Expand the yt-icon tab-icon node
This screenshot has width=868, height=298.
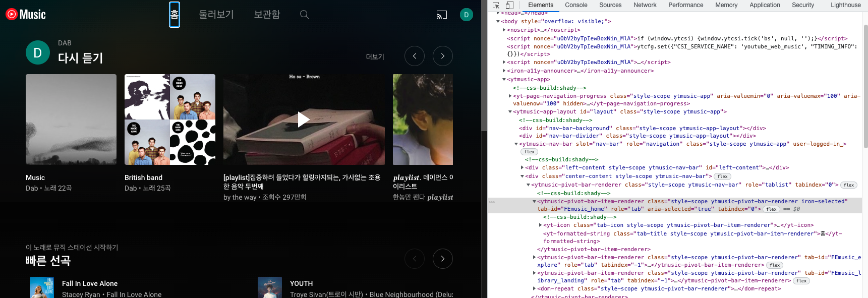540,225
